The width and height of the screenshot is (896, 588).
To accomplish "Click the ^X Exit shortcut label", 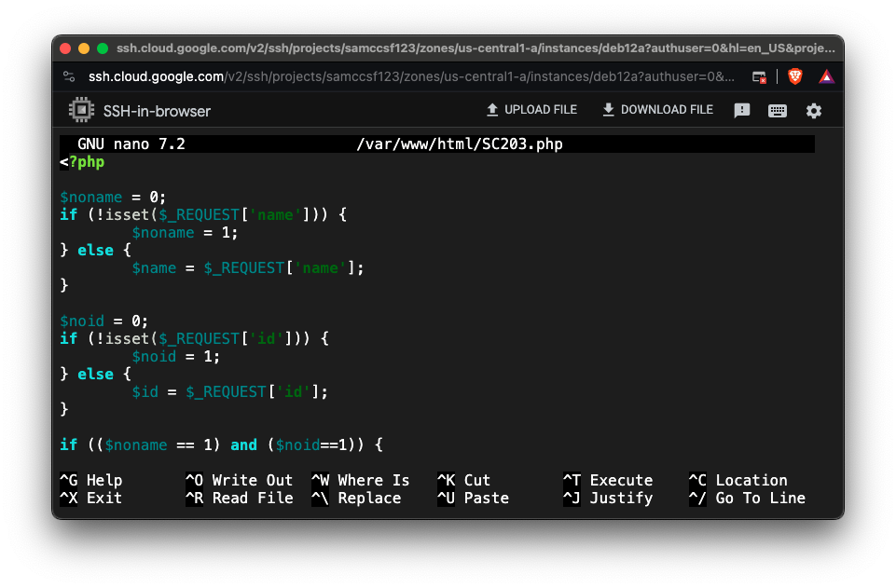I will [x=91, y=498].
